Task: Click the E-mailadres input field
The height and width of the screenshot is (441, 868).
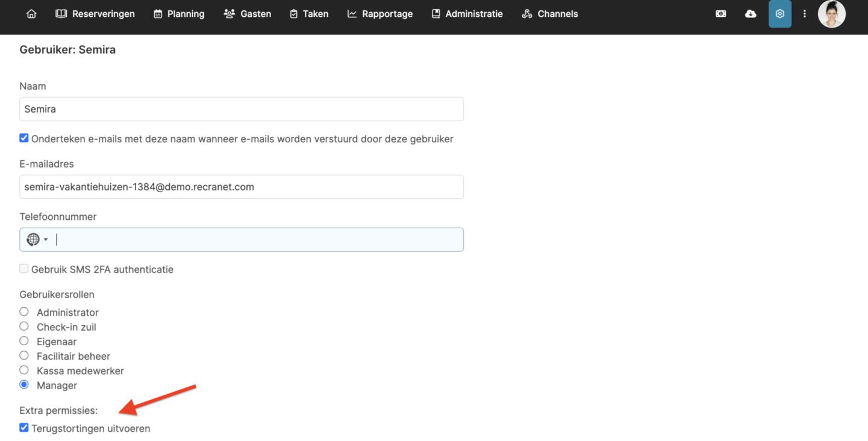Action: click(241, 187)
